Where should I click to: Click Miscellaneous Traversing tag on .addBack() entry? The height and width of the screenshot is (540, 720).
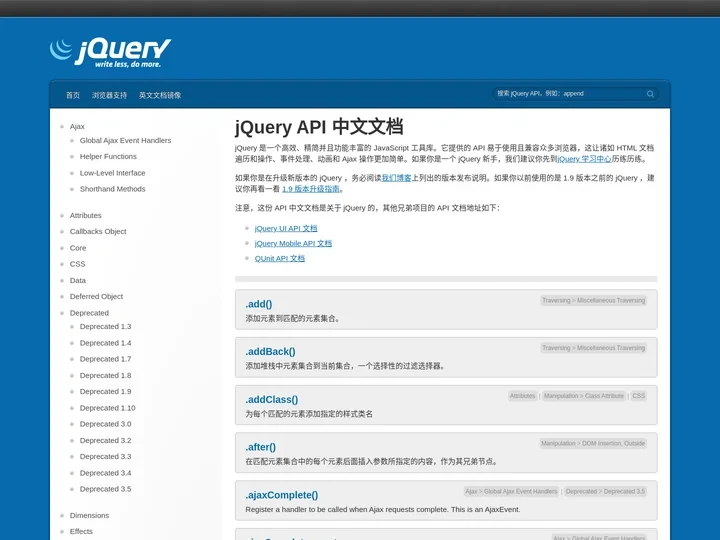click(611, 348)
